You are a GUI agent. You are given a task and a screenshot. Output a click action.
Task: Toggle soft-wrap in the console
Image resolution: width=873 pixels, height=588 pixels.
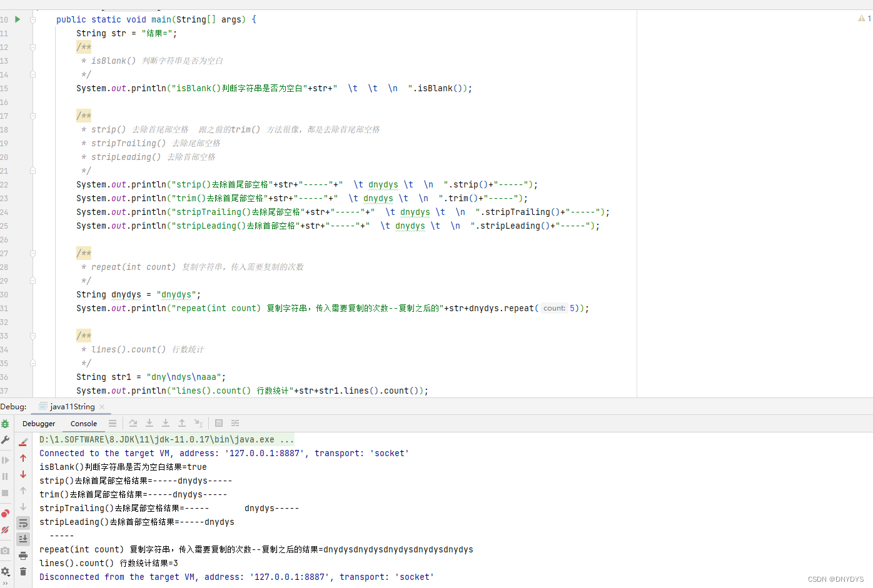[23, 523]
